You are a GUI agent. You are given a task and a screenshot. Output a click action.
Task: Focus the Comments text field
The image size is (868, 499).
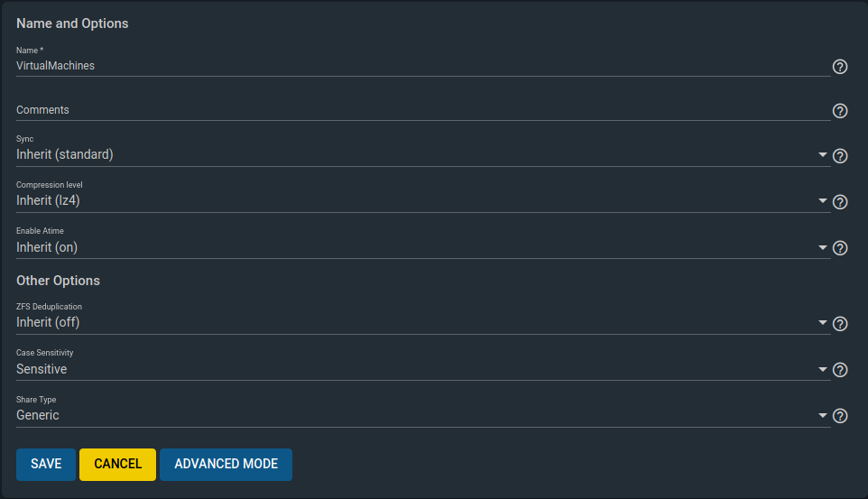421,110
